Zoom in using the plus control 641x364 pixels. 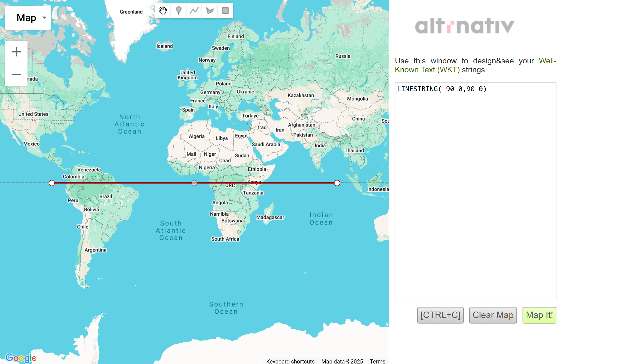pyautogui.click(x=16, y=52)
